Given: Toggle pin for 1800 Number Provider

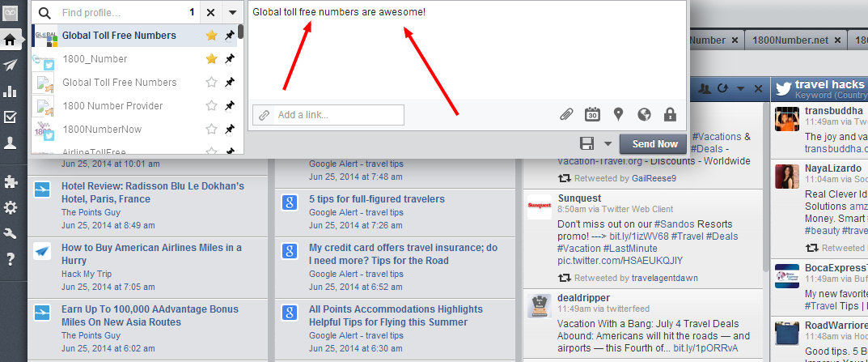Looking at the screenshot, I should (230, 106).
